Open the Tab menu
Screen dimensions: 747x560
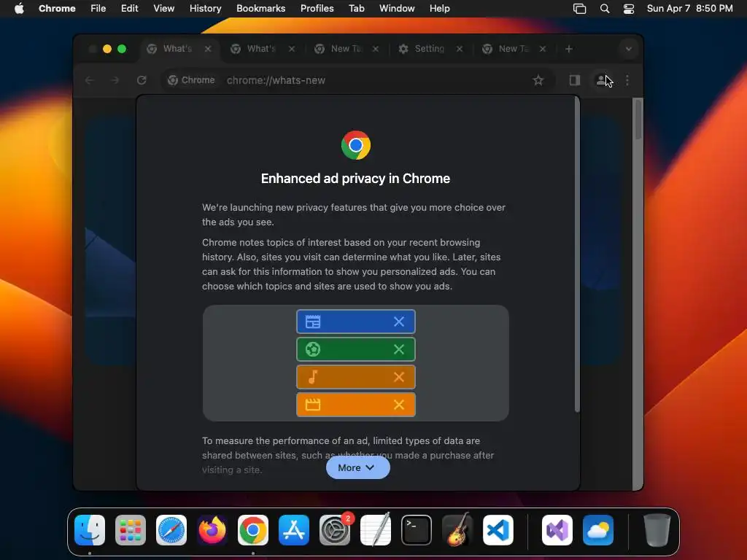tap(356, 8)
